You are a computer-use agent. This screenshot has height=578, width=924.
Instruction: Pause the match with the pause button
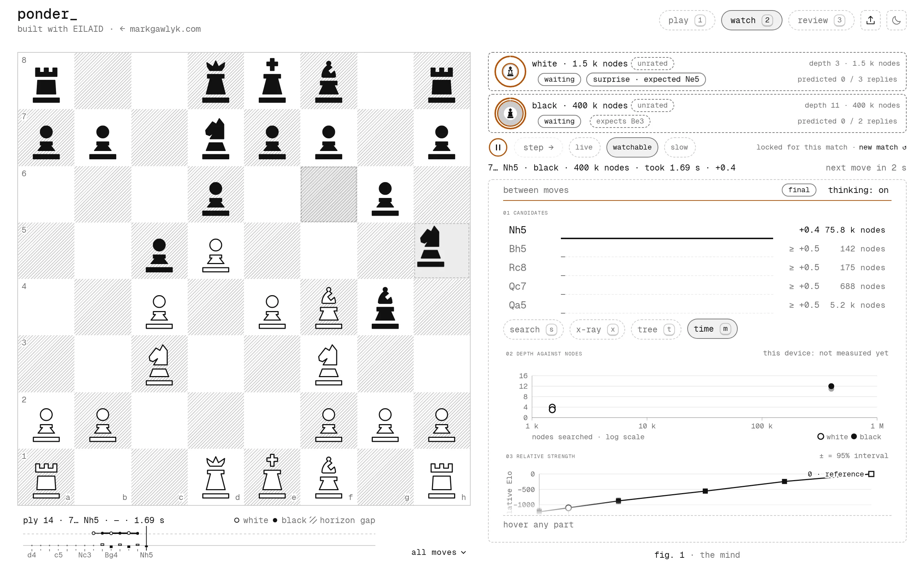point(498,147)
